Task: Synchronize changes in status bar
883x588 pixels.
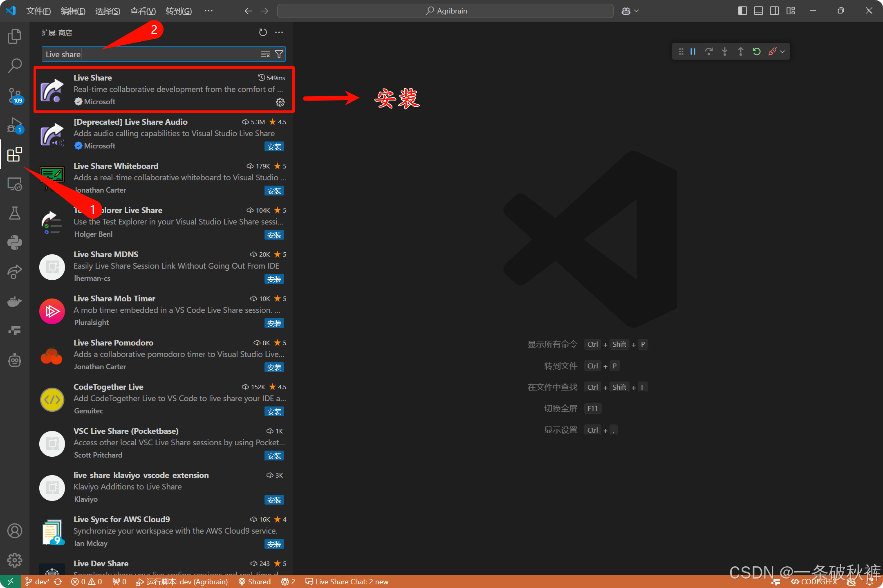Action: (58, 581)
